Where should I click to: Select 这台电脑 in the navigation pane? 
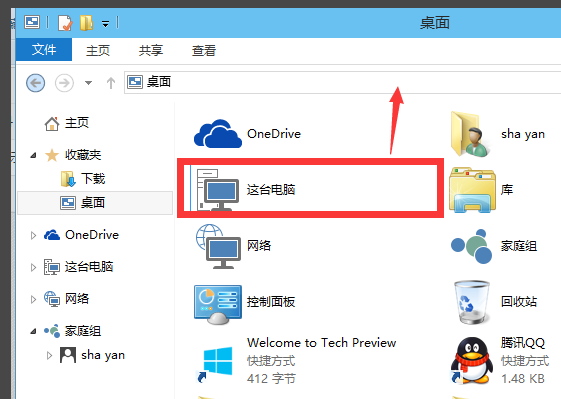click(x=89, y=267)
